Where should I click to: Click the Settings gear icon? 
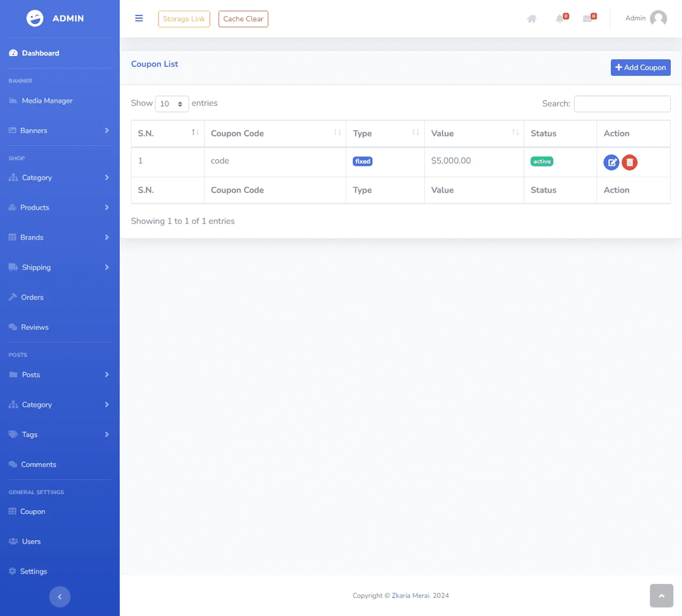click(x=12, y=571)
